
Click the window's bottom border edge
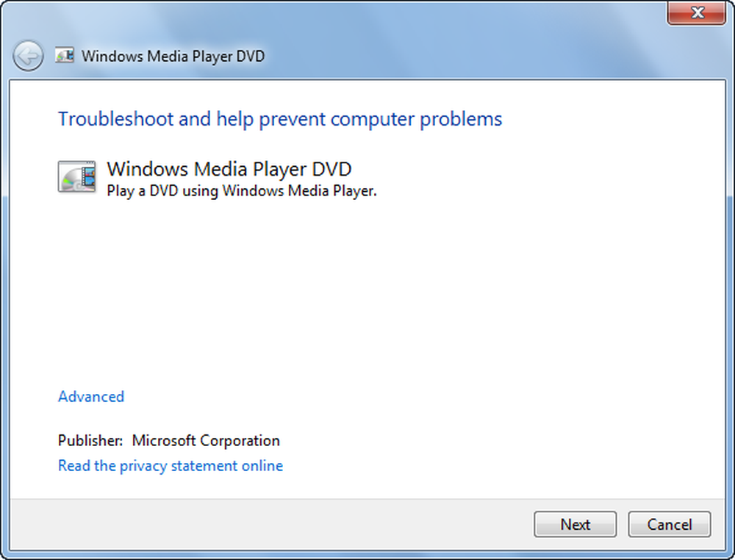point(367,554)
